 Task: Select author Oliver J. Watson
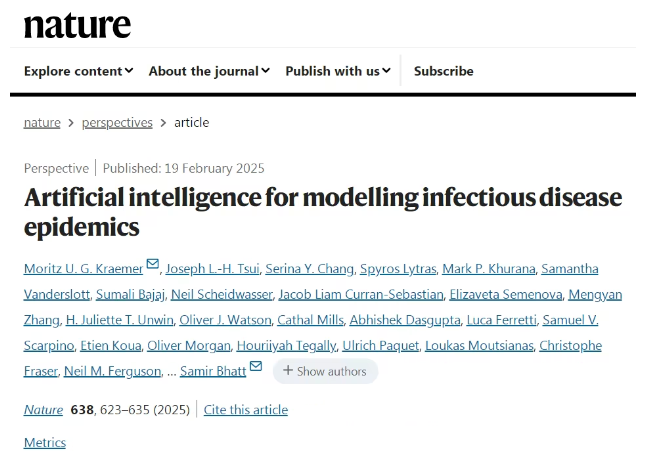225,320
